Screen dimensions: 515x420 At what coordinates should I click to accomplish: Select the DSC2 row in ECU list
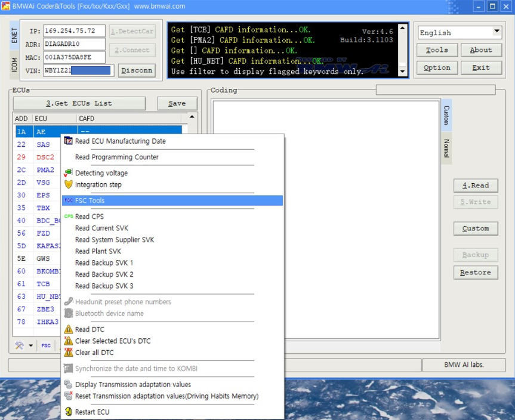(38, 157)
